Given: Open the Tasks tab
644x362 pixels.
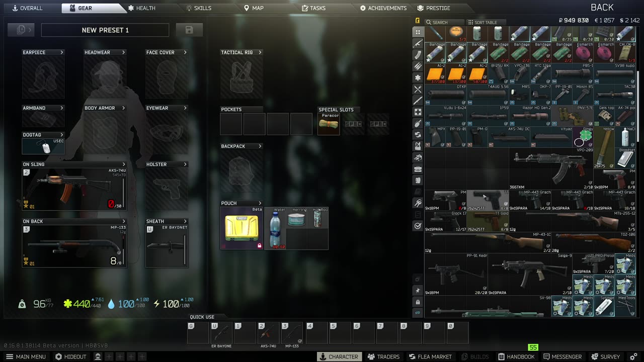Looking at the screenshot, I should (x=313, y=8).
